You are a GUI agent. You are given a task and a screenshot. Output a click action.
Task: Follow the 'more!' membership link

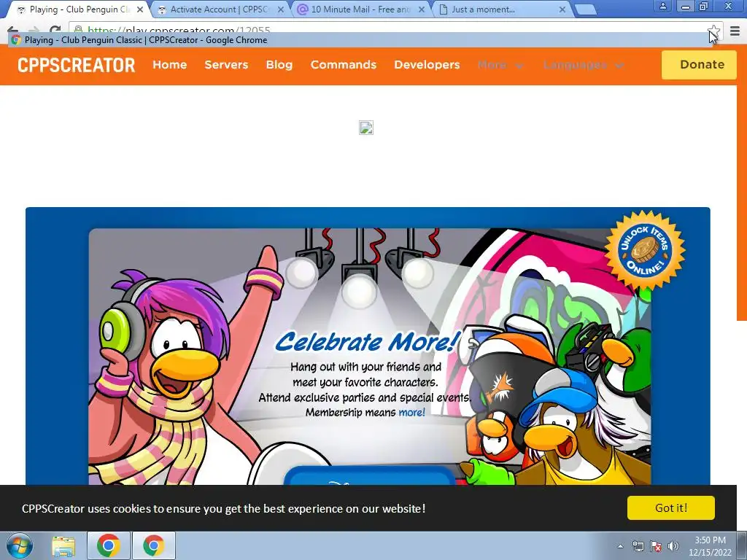tap(411, 413)
